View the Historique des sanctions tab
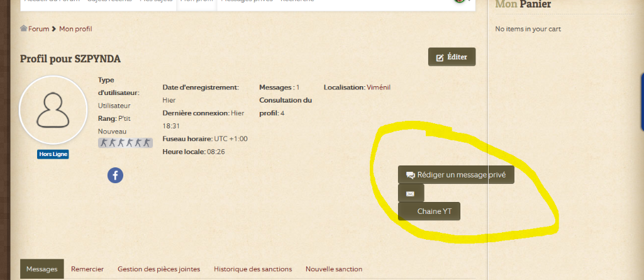 point(253,269)
